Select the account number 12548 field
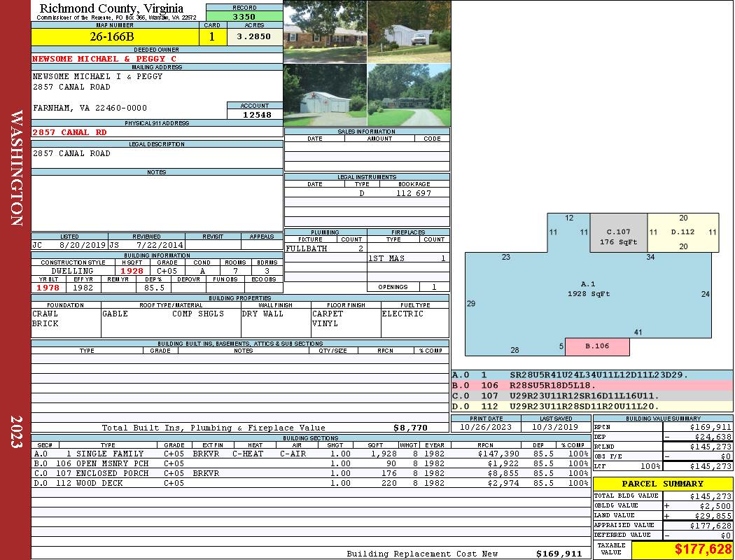The image size is (735, 560). [255, 114]
